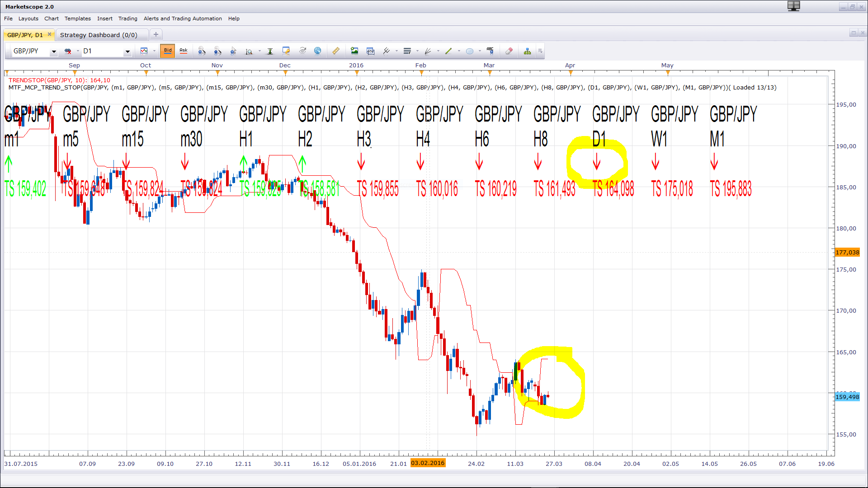868x488 pixels.
Task: Click the 177,038 price axis label
Action: (x=847, y=252)
